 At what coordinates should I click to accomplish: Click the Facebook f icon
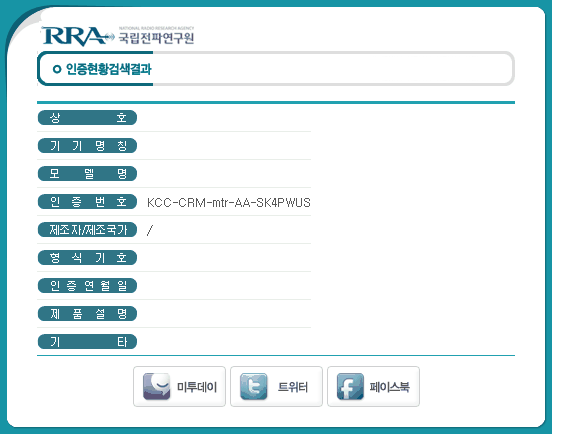tap(350, 386)
